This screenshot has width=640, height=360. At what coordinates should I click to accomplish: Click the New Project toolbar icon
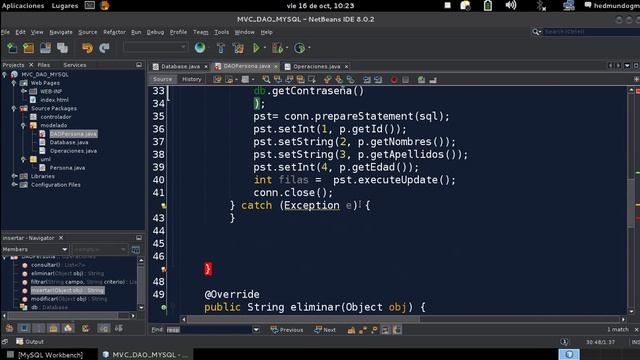point(29,48)
